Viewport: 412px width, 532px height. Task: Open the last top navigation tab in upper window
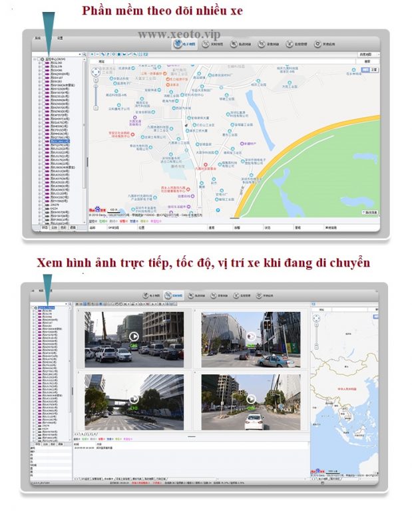pos(324,44)
